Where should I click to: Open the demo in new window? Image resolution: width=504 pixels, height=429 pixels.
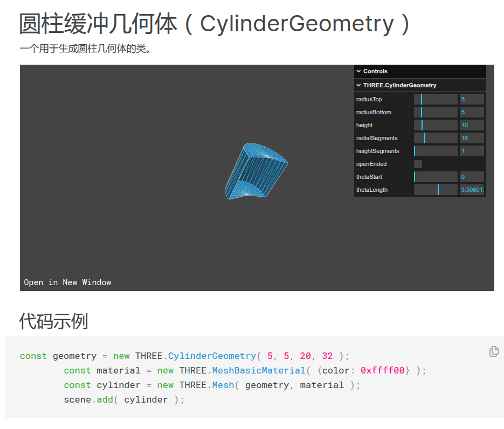point(67,282)
